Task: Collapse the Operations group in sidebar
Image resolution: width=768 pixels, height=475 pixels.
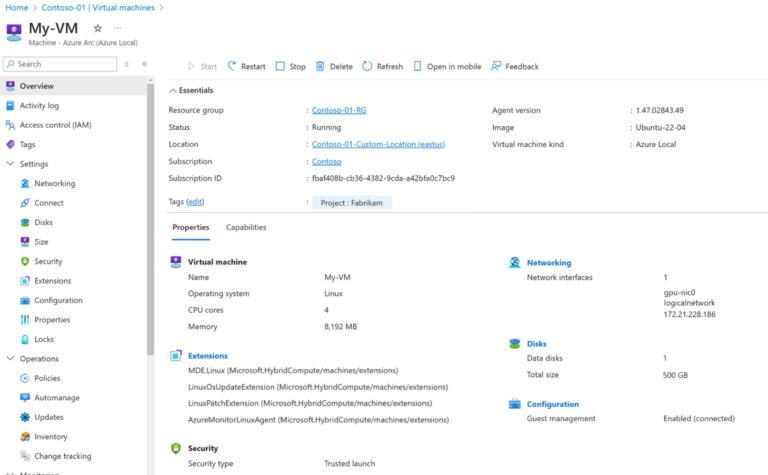Action: 10,358
